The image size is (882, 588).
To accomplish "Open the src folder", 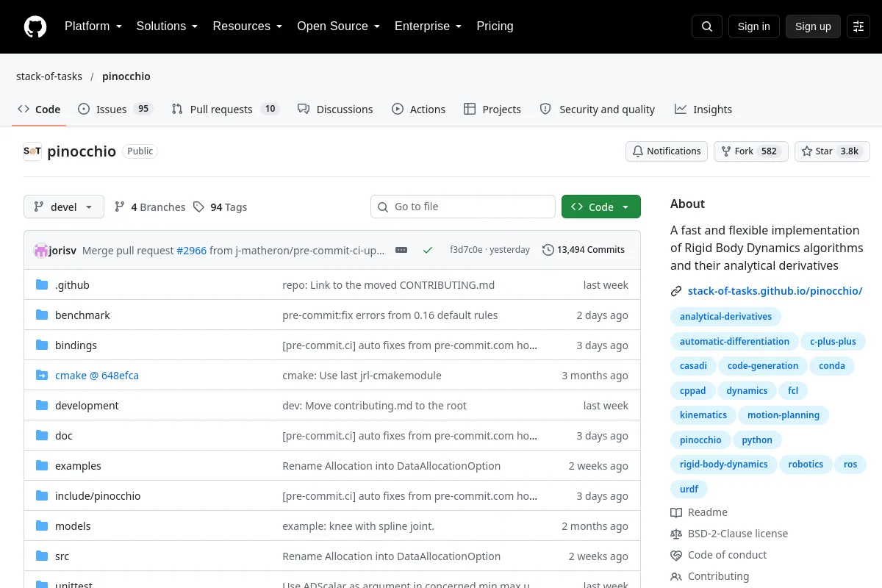I will [x=62, y=556].
